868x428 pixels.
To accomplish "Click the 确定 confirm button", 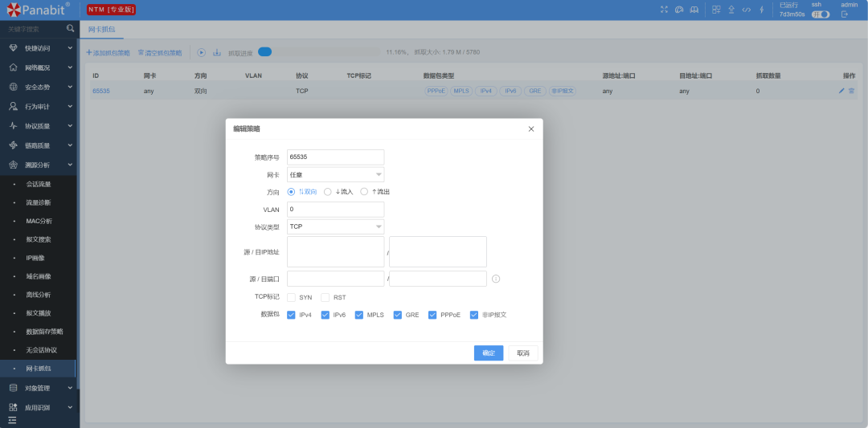I will [489, 353].
